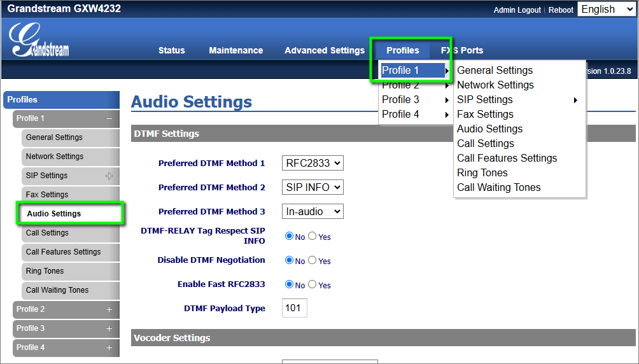Expand SIP Settings sidebar plus icon
The width and height of the screenshot is (639, 364).
click(109, 176)
